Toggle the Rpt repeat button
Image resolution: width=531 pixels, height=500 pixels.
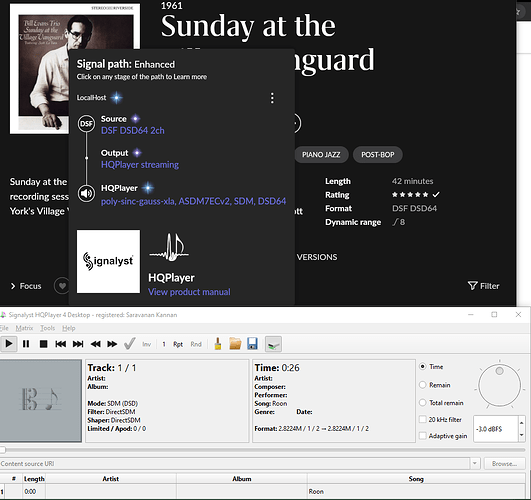pos(178,344)
